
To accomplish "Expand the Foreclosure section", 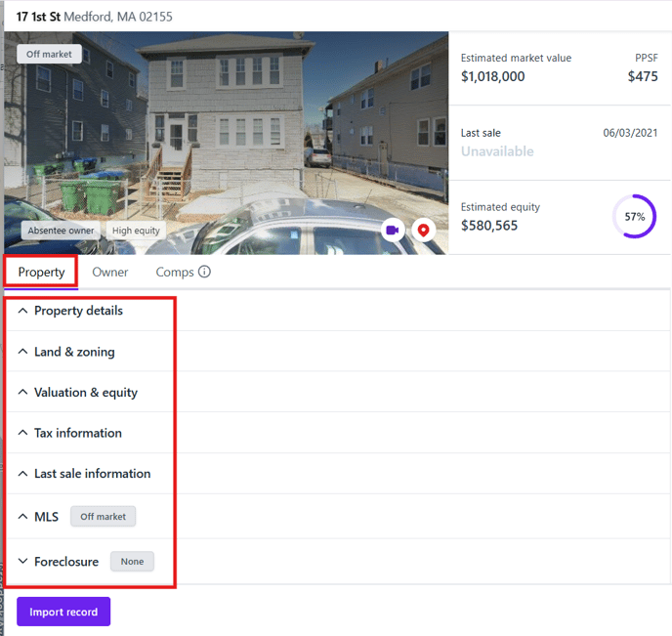I will coord(23,562).
